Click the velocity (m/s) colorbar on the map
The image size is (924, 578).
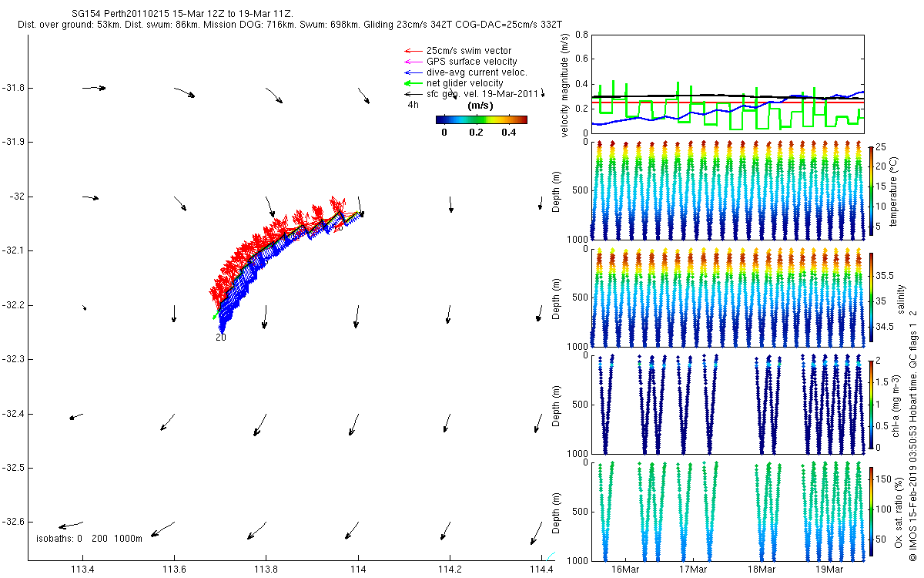point(481,119)
